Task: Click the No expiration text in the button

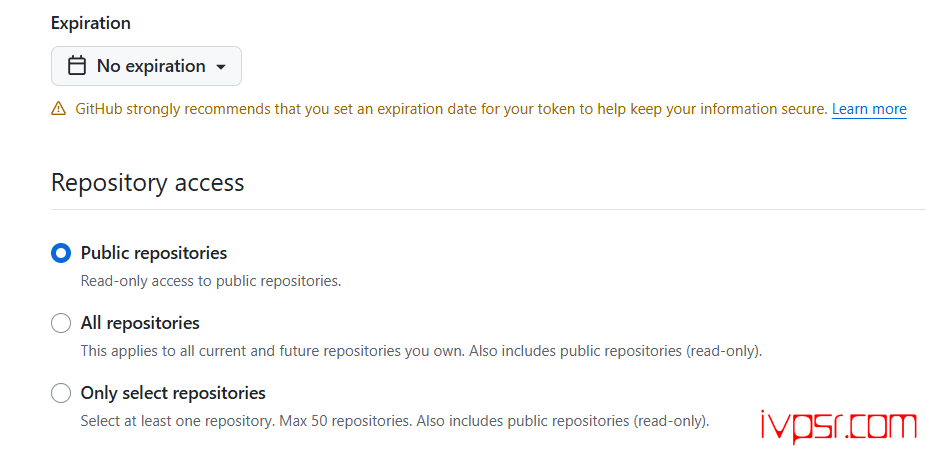Action: 151,66
